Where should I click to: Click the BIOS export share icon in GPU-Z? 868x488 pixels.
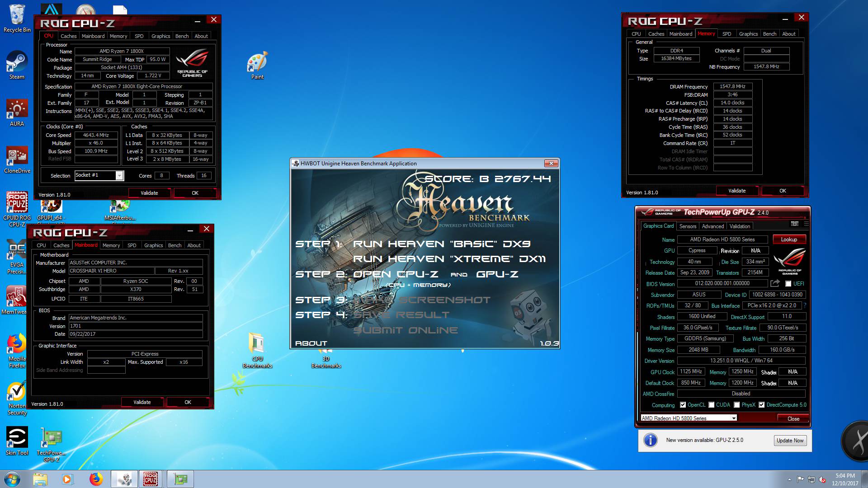click(x=775, y=283)
